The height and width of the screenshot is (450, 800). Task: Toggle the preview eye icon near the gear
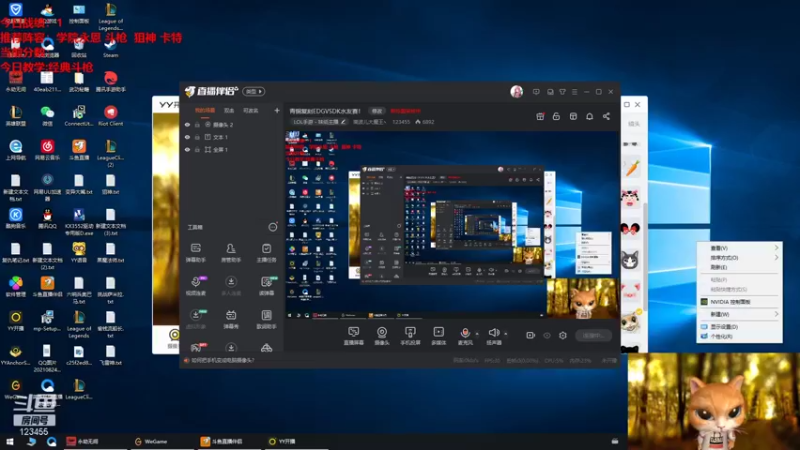[x=547, y=335]
